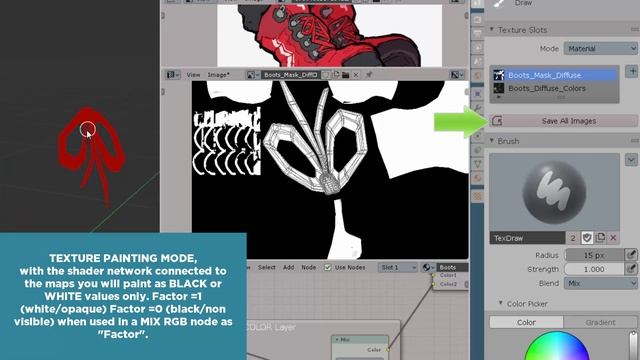
Task: Click the Boots material name field
Action: [x=452, y=267]
